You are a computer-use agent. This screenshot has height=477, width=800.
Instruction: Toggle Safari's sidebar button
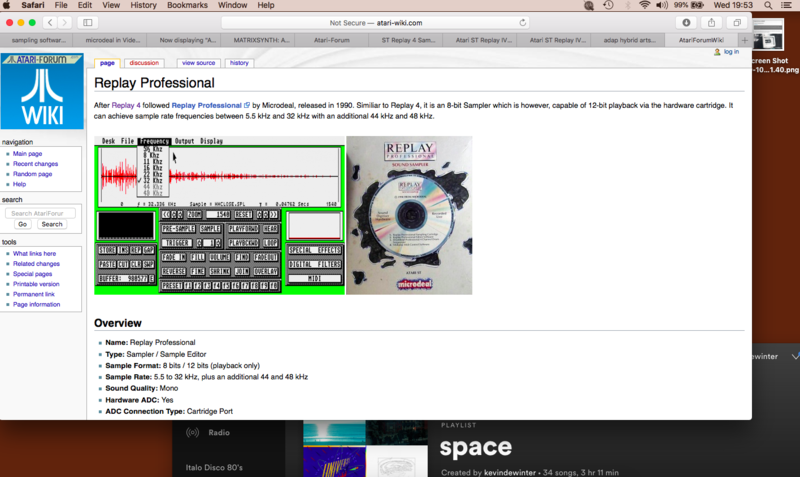click(x=88, y=22)
